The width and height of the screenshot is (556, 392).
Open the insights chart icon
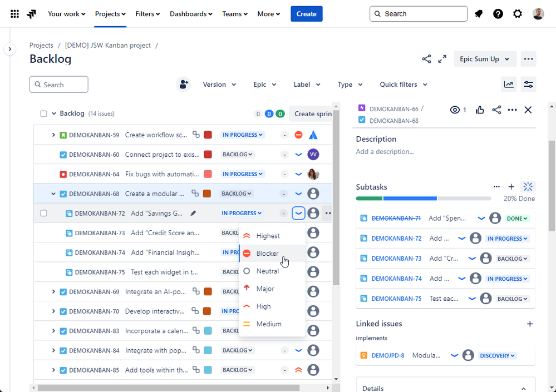(x=509, y=85)
